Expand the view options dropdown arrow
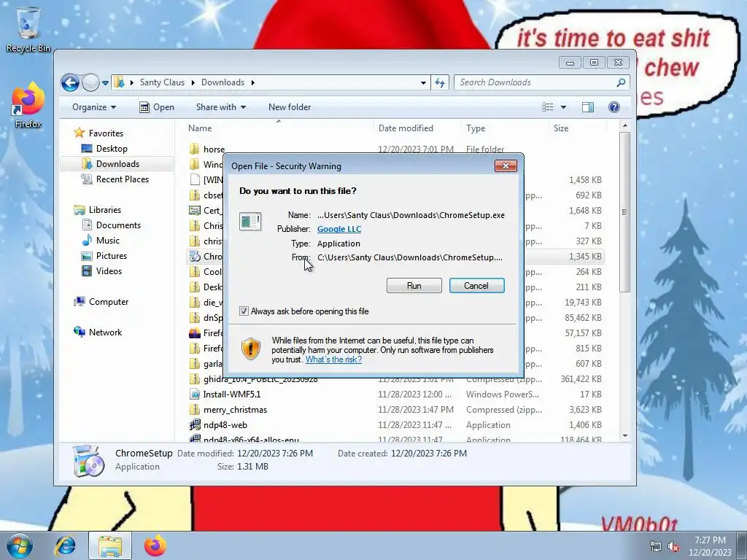This screenshot has height=560, width=747. (x=563, y=107)
